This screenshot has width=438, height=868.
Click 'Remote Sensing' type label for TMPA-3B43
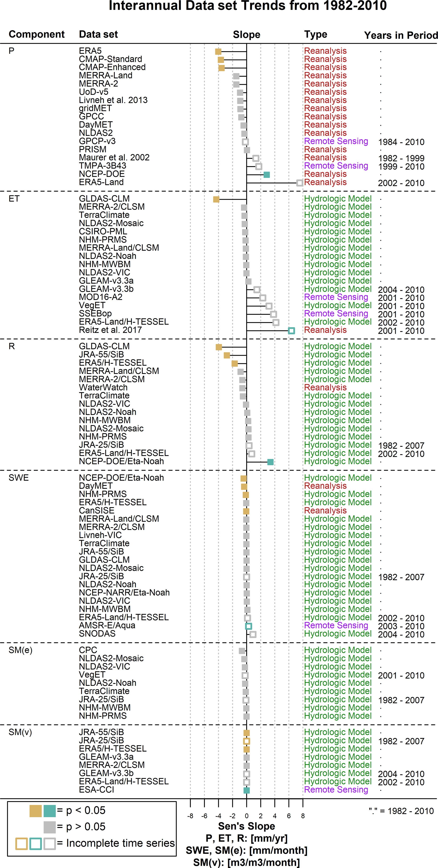pos(336,166)
